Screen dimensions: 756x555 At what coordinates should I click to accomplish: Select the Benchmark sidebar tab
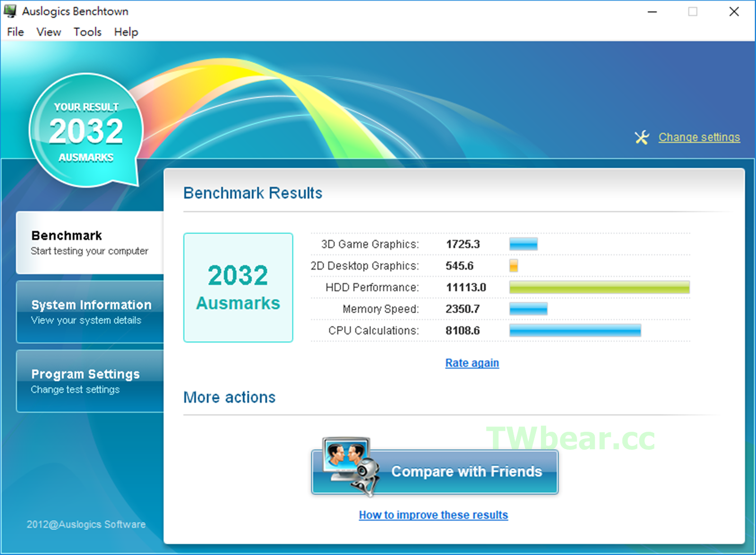click(x=90, y=242)
